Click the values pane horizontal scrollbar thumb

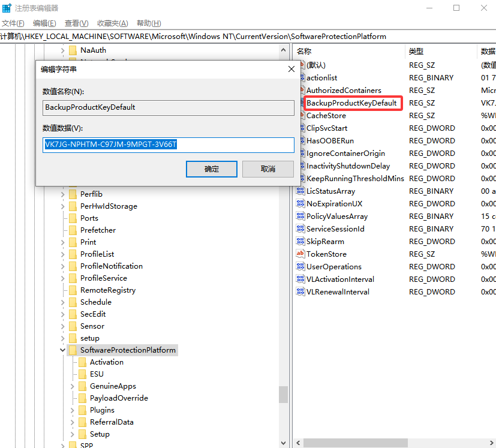coord(356,443)
